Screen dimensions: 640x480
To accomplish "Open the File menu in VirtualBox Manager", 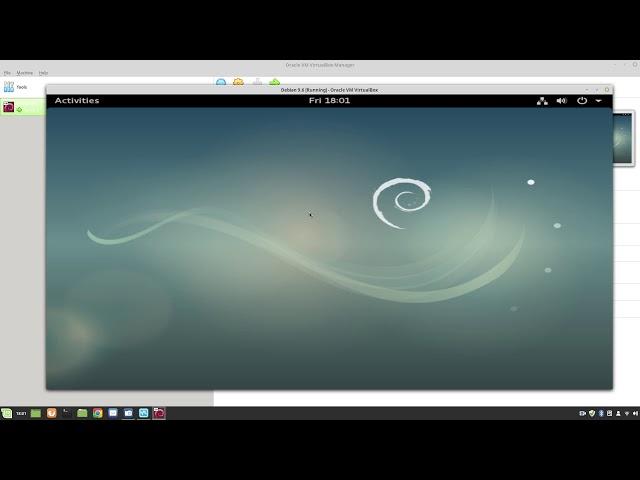I will 7,73.
